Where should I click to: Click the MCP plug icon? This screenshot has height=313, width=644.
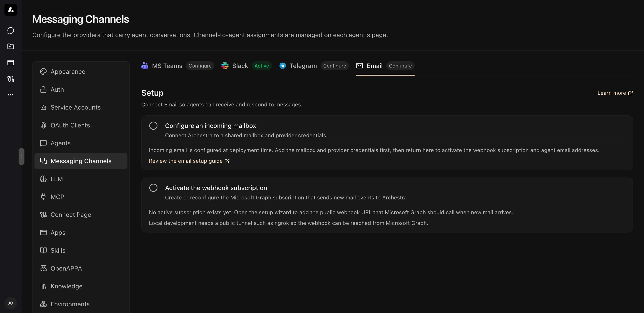43,197
